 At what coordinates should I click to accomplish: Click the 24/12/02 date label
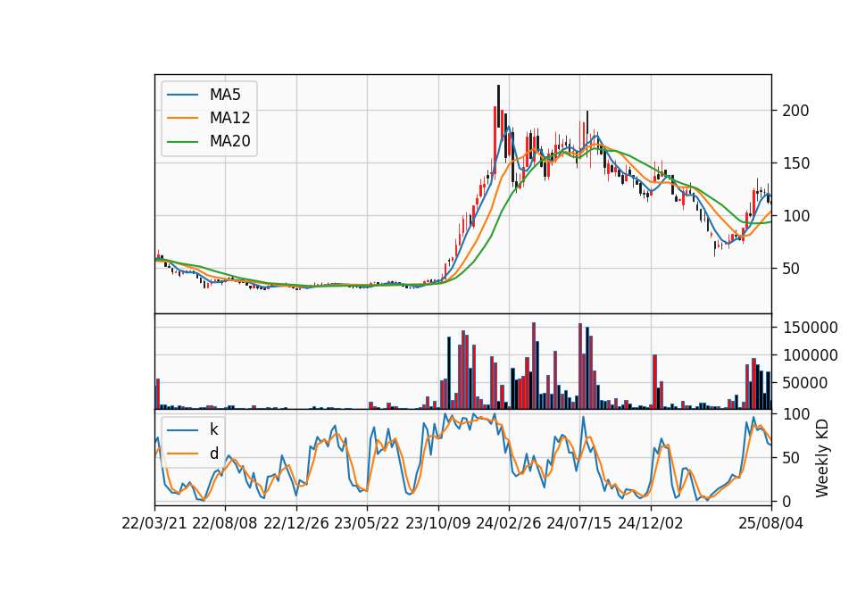[x=651, y=524]
